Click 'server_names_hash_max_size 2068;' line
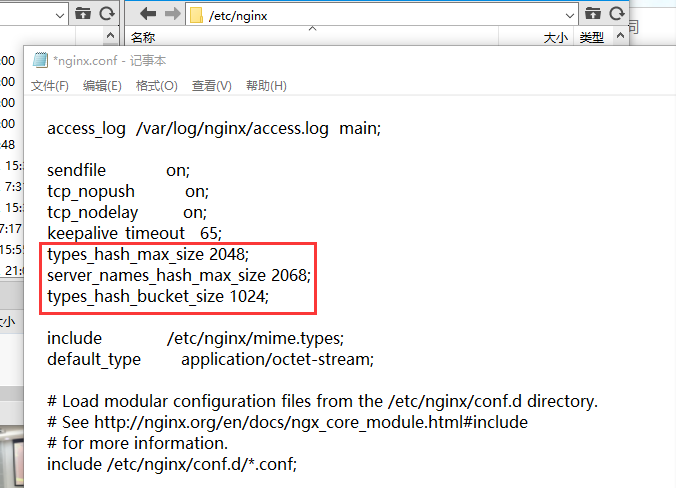Image resolution: width=676 pixels, height=488 pixels. pyautogui.click(x=179, y=275)
